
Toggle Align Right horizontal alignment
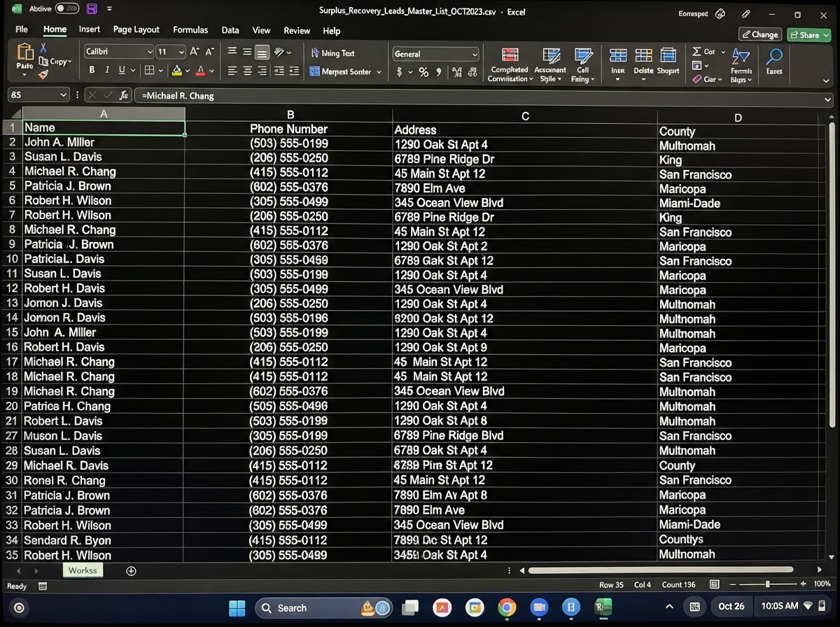click(262, 71)
